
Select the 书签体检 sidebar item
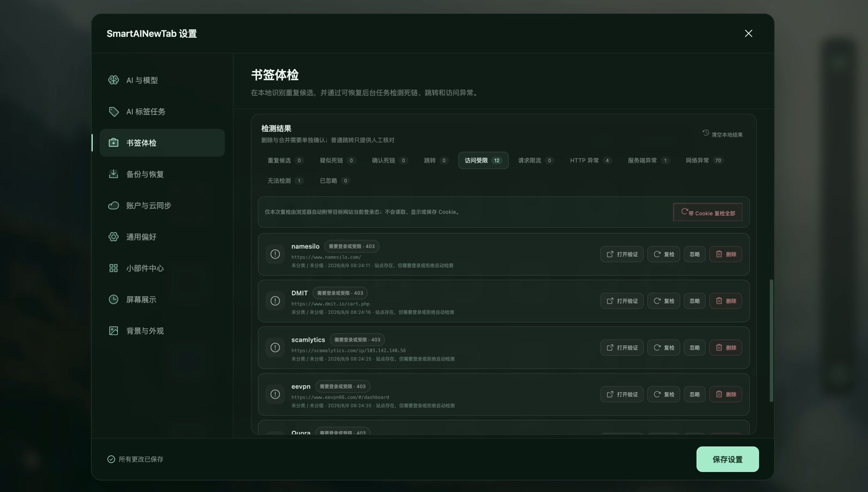pyautogui.click(x=162, y=143)
